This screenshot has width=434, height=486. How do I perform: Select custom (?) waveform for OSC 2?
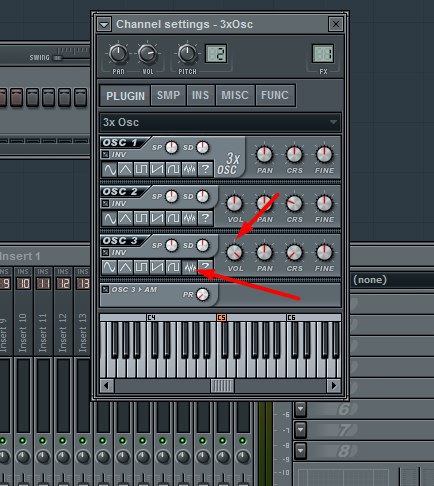(x=205, y=218)
